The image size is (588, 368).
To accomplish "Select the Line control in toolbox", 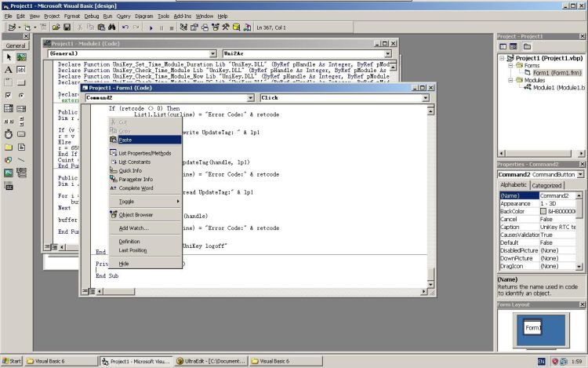I will 21,160.
